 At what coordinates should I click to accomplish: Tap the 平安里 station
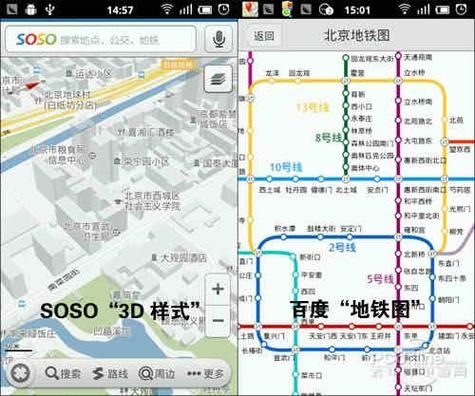click(x=295, y=275)
